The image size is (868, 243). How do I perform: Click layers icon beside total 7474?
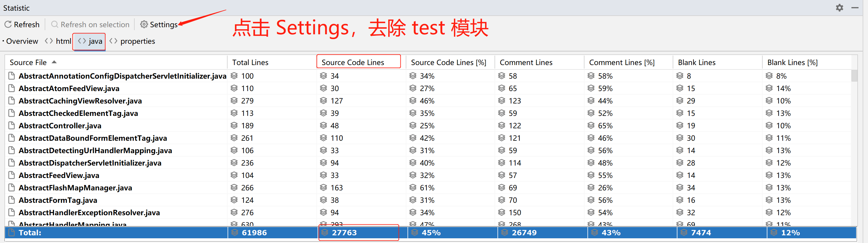tap(684, 233)
